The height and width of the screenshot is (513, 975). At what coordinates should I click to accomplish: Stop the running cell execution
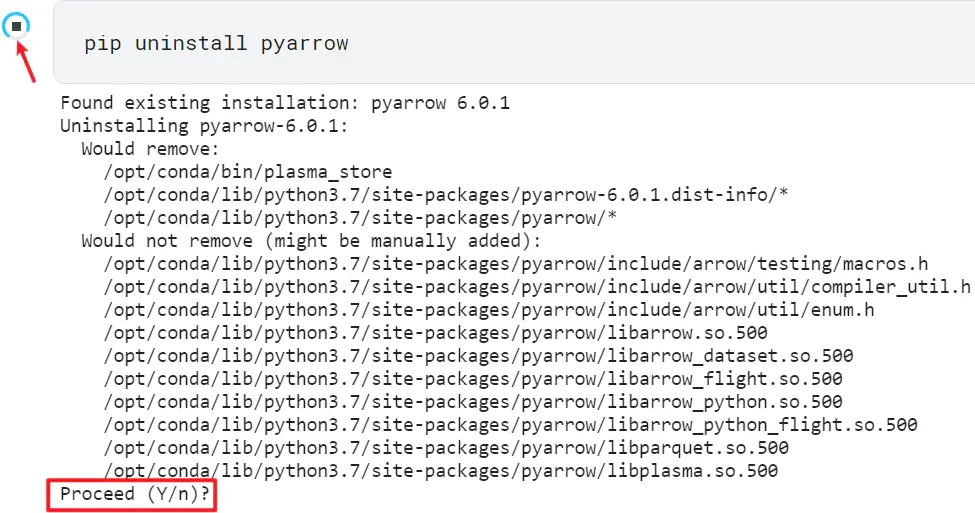17,26
